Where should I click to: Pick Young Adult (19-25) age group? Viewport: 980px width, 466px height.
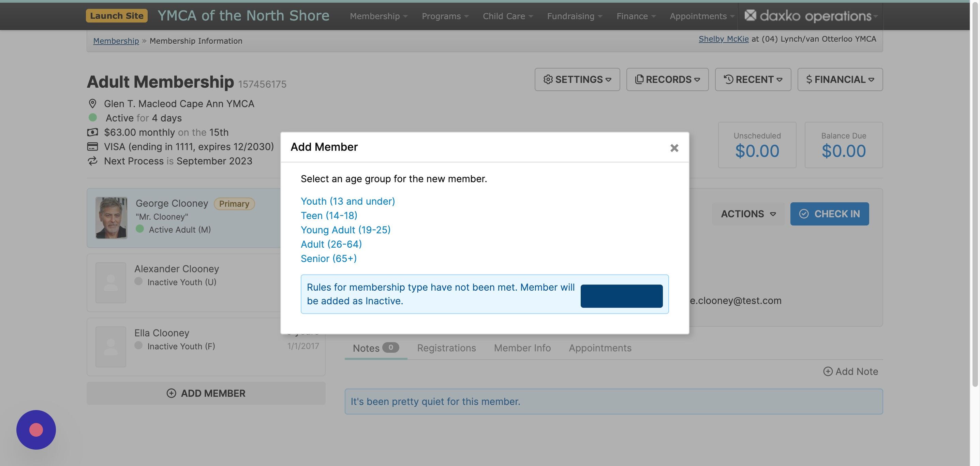point(345,230)
